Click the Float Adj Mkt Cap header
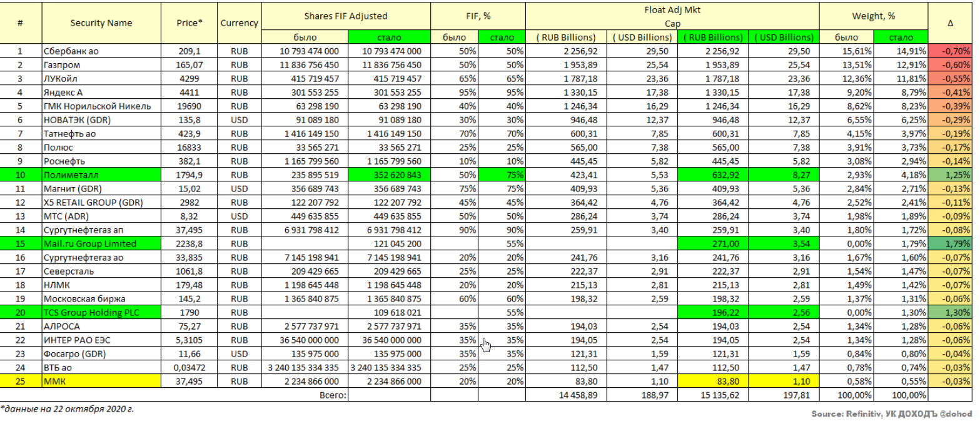 pyautogui.click(x=672, y=16)
